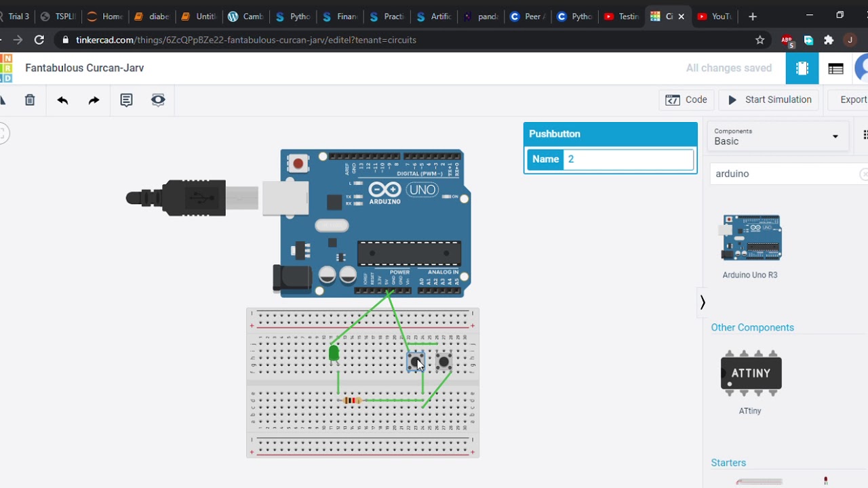
Task: Switch to the Home tab
Action: pos(104,16)
